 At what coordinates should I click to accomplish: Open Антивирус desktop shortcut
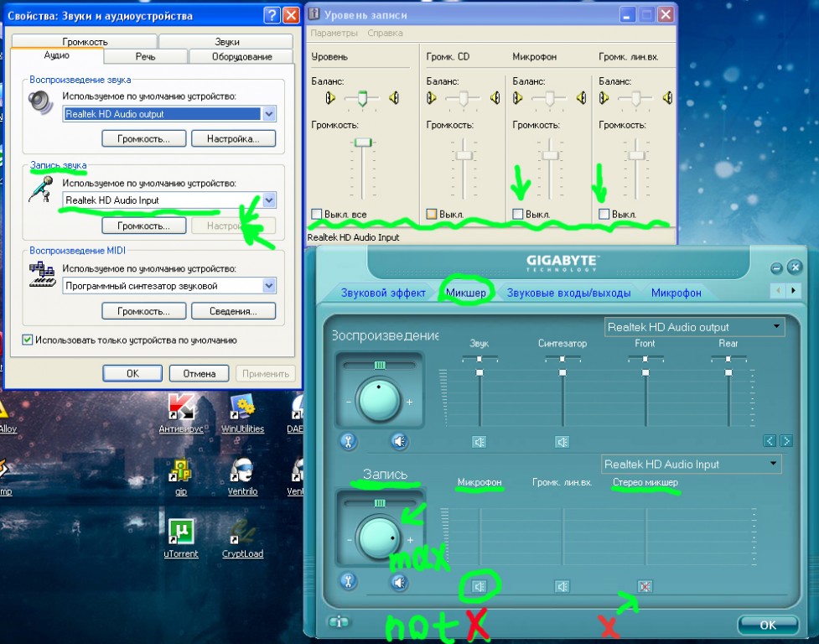coord(181,414)
